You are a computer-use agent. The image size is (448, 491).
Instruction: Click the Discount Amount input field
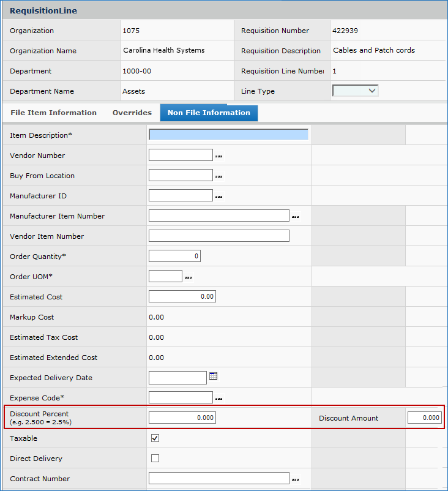click(425, 418)
